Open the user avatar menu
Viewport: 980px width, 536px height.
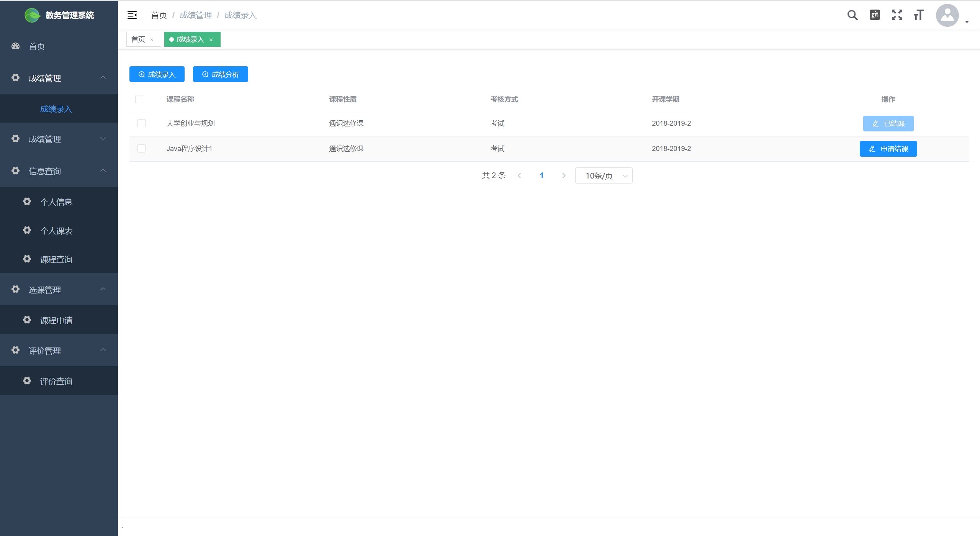947,15
